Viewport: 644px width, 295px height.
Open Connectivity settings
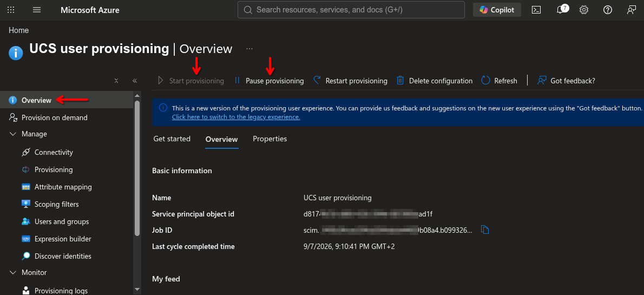(x=54, y=153)
